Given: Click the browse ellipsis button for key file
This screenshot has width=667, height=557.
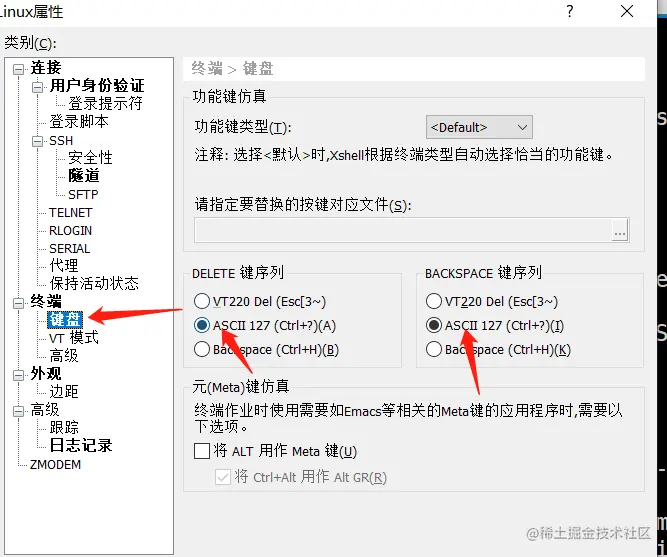Looking at the screenshot, I should point(620,230).
